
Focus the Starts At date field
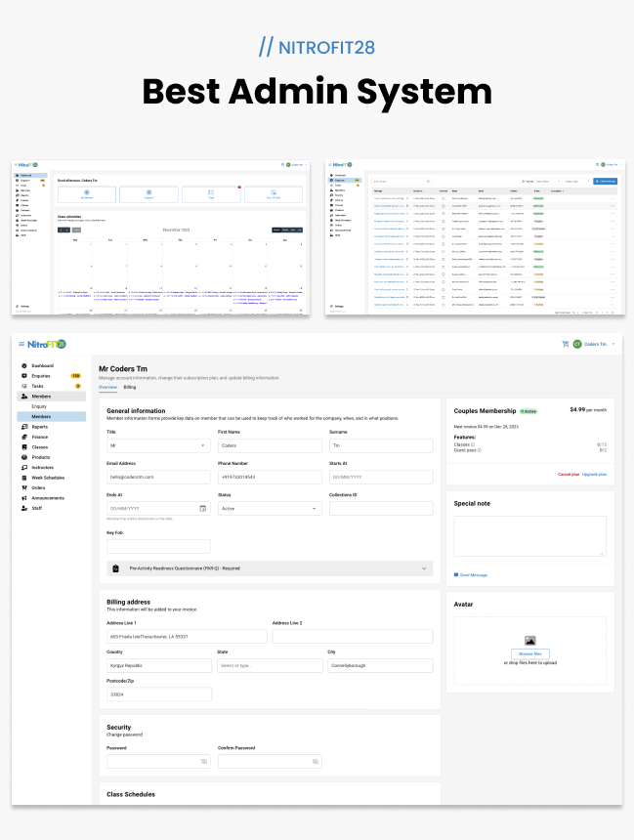[381, 477]
